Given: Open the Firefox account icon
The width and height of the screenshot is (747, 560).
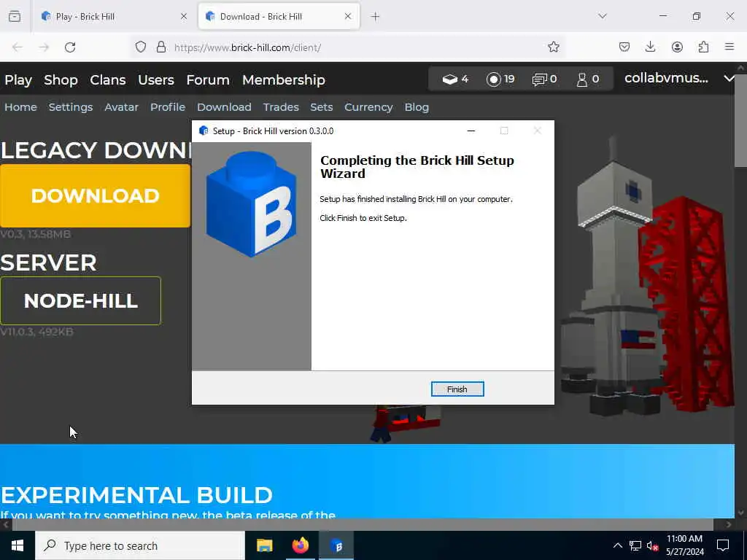Looking at the screenshot, I should pyautogui.click(x=677, y=47).
